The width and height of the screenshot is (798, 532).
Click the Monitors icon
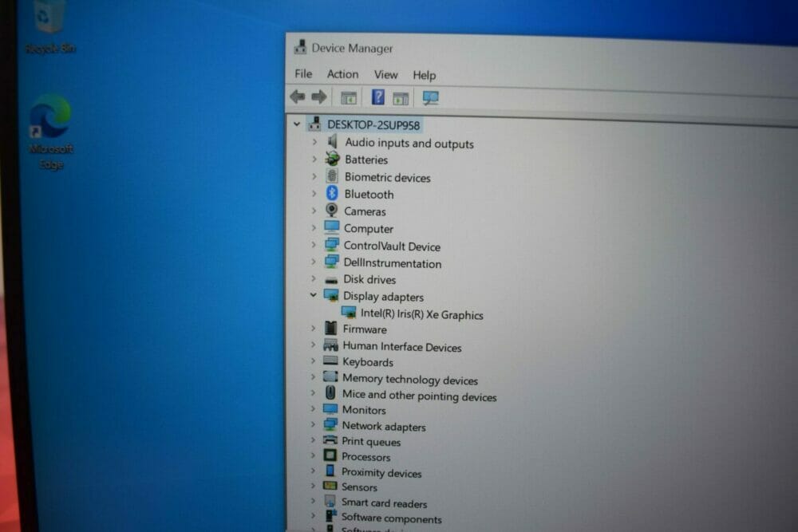point(330,408)
